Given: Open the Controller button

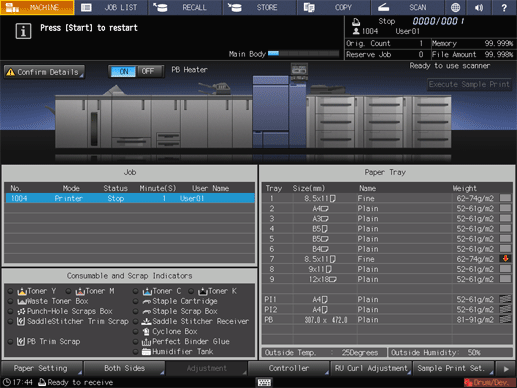Looking at the screenshot, I should tap(289, 368).
